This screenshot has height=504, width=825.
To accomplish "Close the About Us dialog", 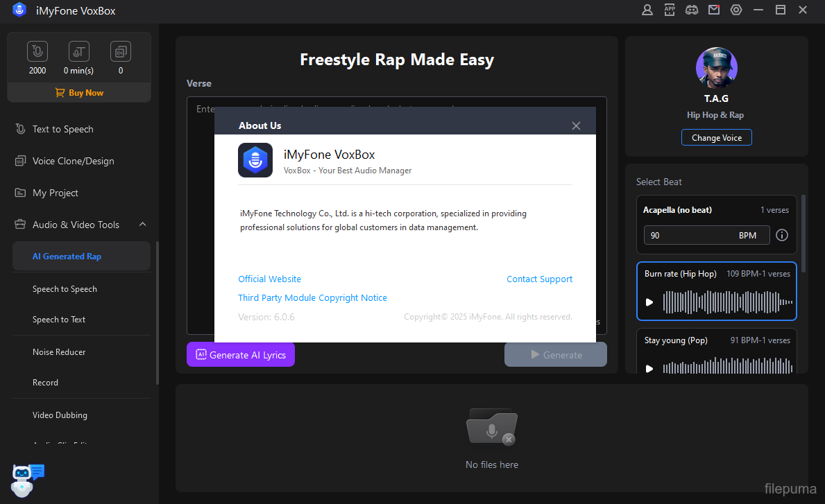I will (x=576, y=125).
